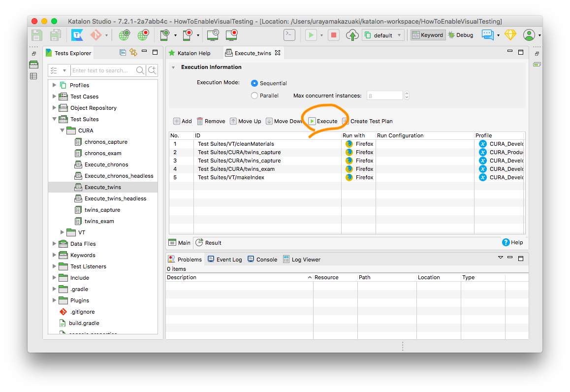Screen dimensions: 570x392
Task: Collapse the Test Suites node
Action: [54, 119]
